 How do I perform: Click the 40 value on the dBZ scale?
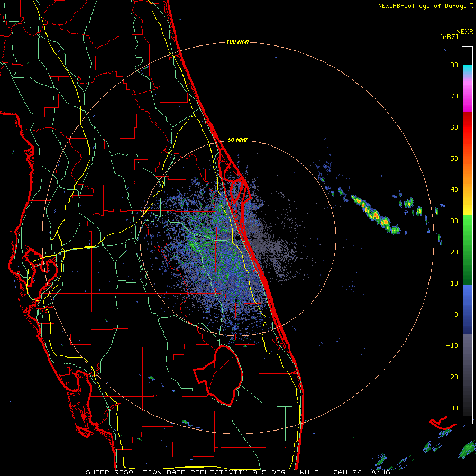[454, 190]
